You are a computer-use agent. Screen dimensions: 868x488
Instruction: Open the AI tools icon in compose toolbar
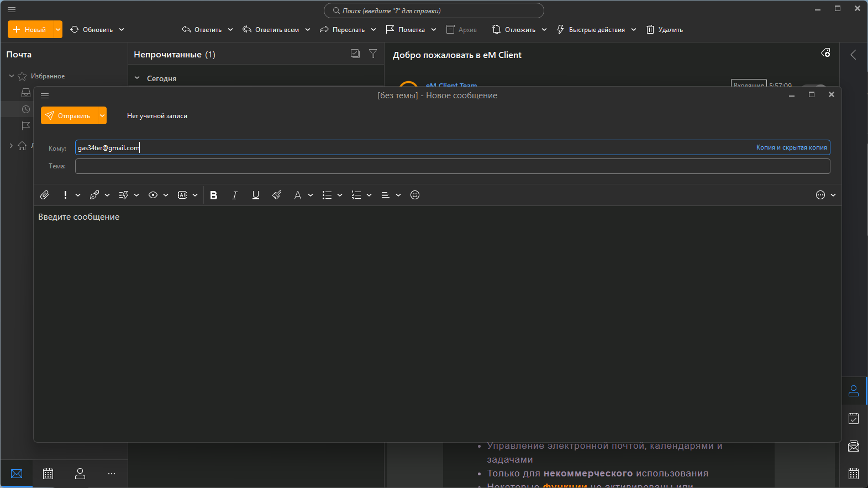[x=182, y=195]
